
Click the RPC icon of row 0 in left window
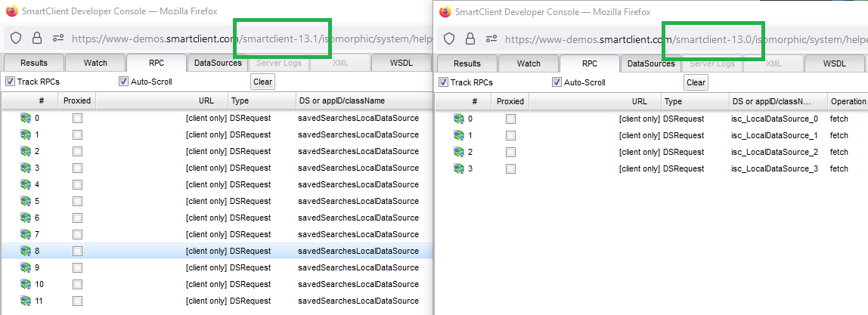(x=26, y=119)
